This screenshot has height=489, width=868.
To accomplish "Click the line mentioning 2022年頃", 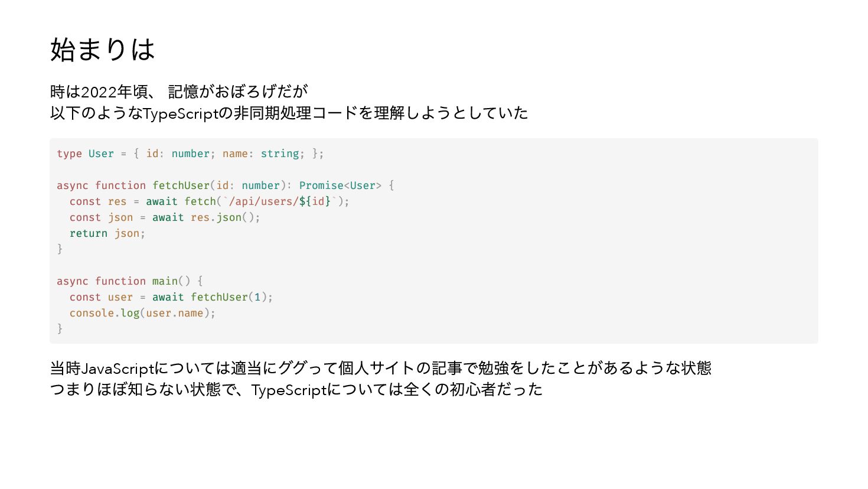I will tap(179, 92).
